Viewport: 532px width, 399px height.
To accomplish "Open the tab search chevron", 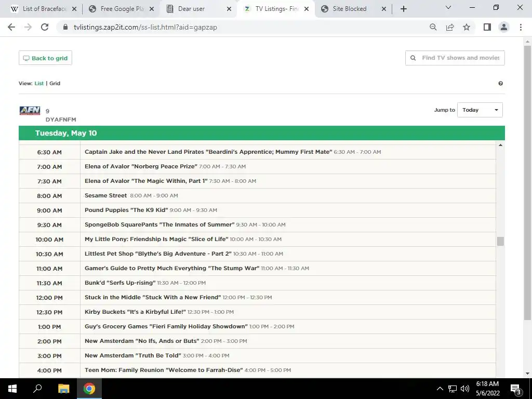I will tap(448, 7).
